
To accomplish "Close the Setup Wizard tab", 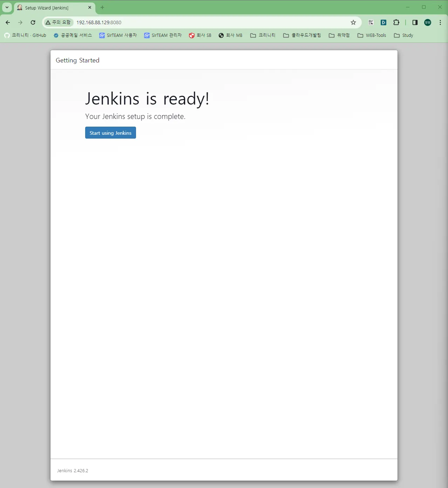I will point(90,7).
